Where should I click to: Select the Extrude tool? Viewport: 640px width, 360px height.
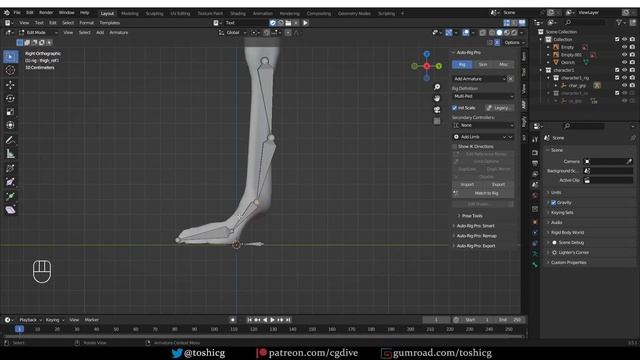point(10,196)
